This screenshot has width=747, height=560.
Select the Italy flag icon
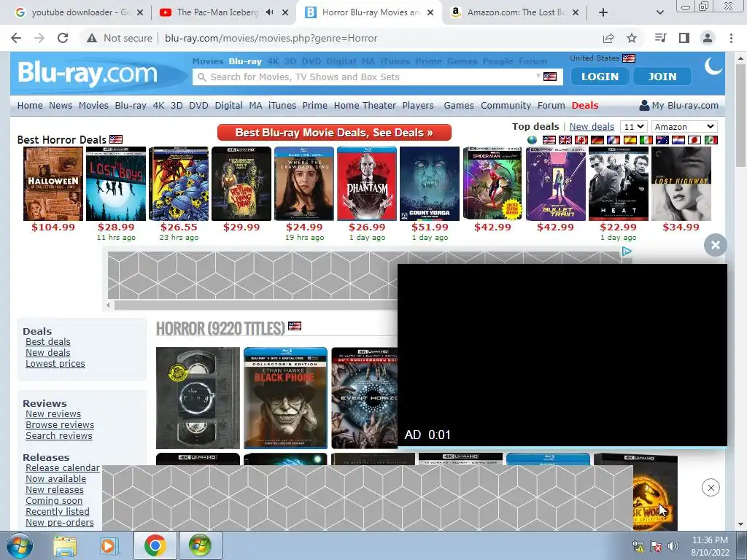click(646, 140)
